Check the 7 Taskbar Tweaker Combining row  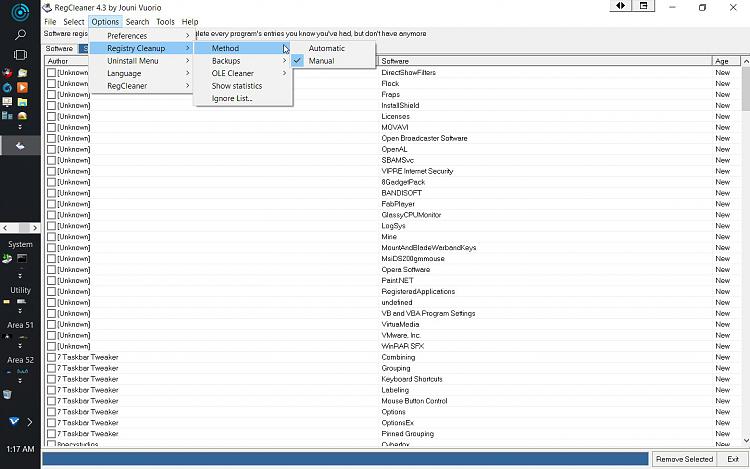click(52, 357)
